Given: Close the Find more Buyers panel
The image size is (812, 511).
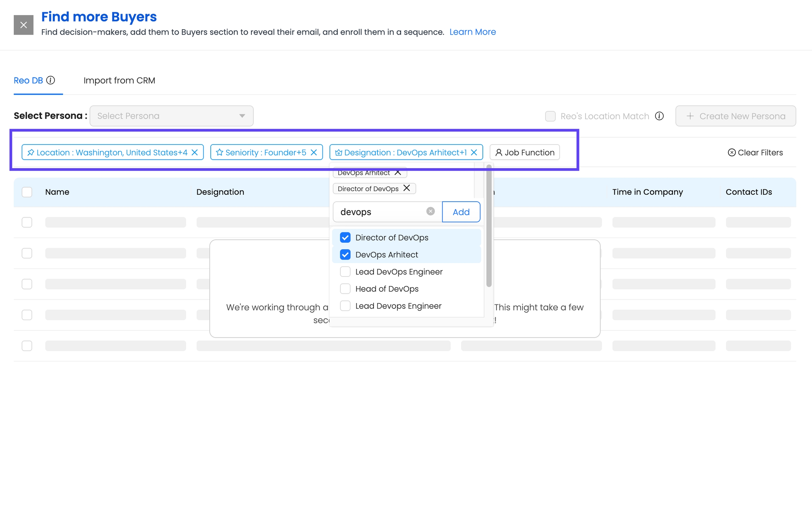Looking at the screenshot, I should tap(23, 25).
